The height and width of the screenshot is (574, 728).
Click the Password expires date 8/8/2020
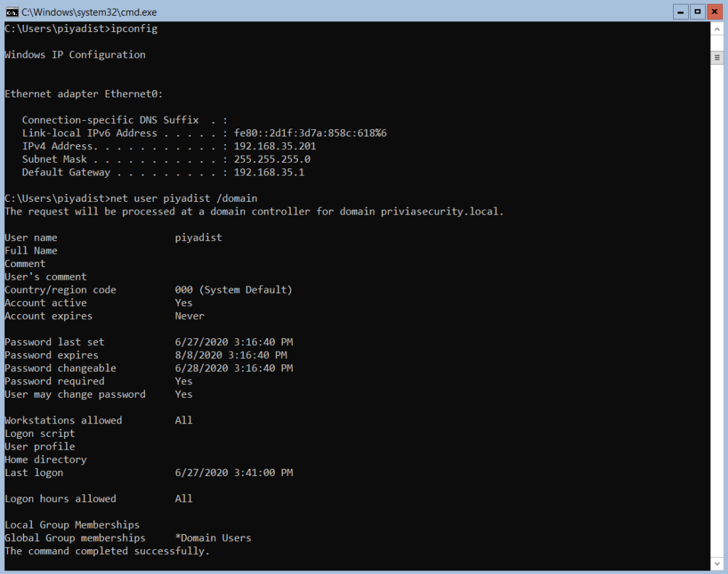point(199,355)
